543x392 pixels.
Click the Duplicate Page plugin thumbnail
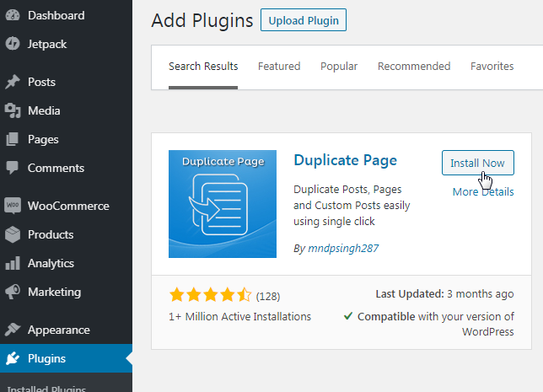click(x=223, y=203)
